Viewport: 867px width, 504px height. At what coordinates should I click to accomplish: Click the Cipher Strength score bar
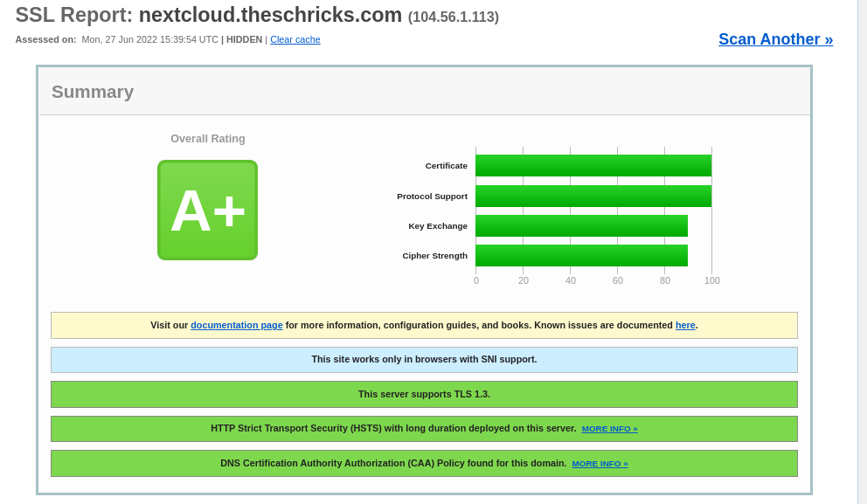pos(581,255)
